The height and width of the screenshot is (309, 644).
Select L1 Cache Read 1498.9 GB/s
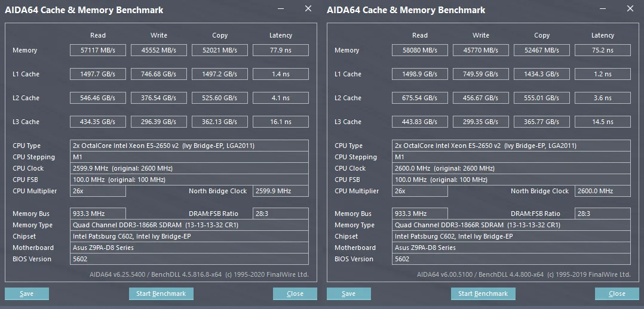(x=420, y=74)
